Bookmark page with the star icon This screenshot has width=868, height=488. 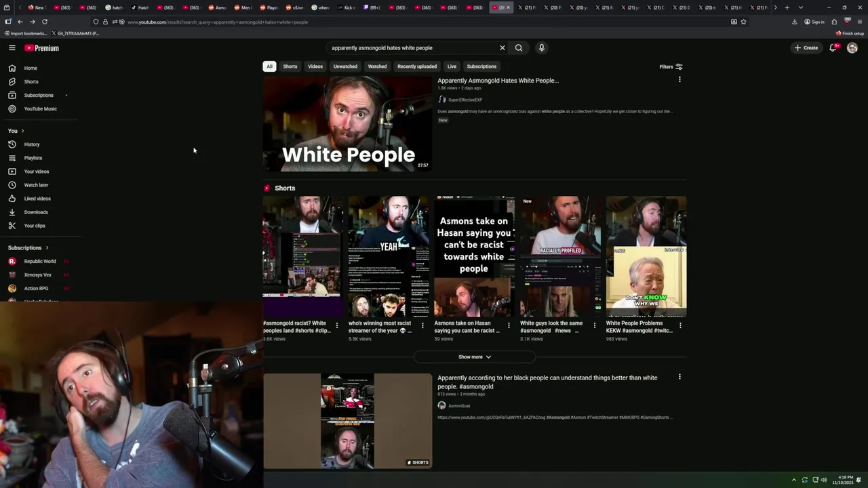pos(744,22)
